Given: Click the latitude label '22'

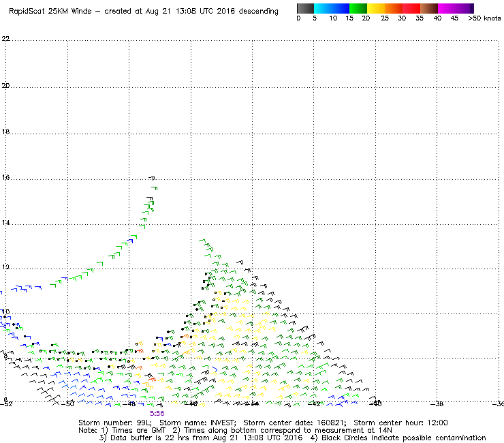Looking at the screenshot, I should click(x=5, y=39).
